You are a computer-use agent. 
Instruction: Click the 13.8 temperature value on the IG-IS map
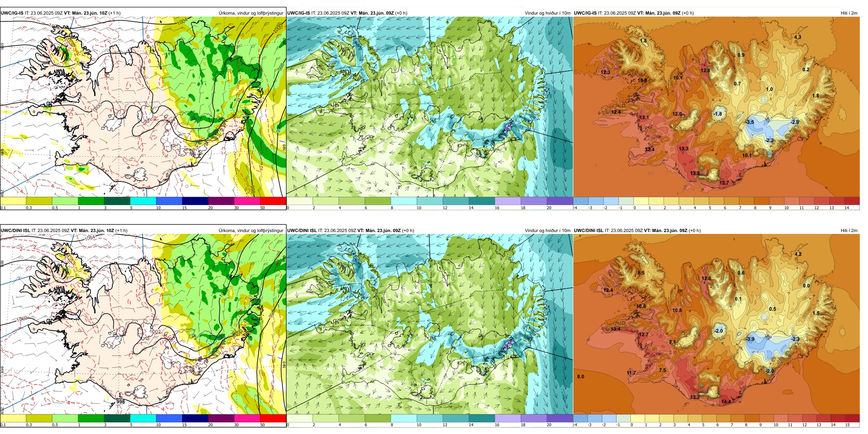point(695,173)
